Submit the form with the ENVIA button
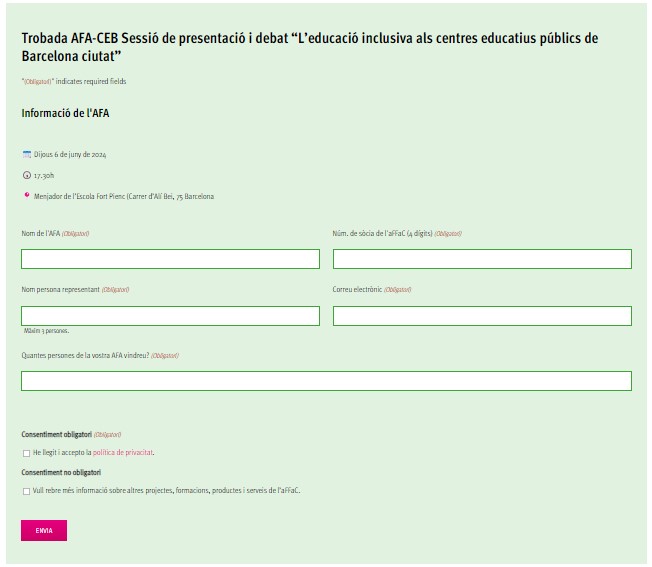 pyautogui.click(x=44, y=530)
